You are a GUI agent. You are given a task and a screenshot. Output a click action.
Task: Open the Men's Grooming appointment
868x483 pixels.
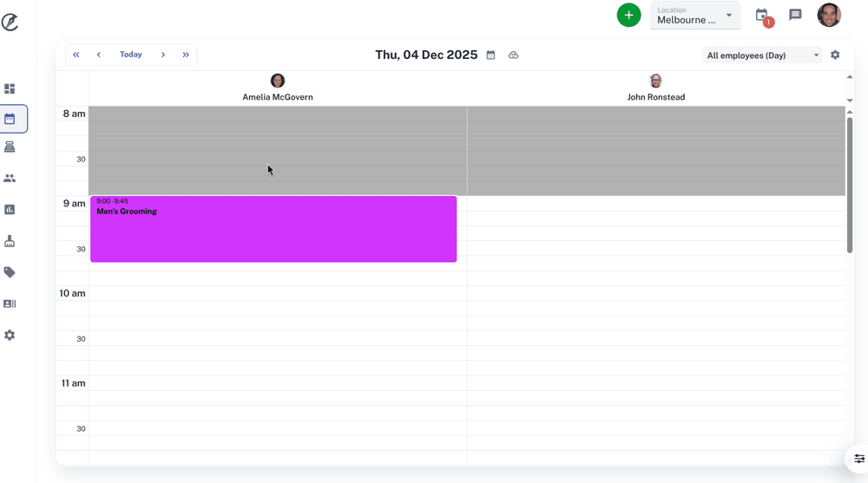tap(273, 230)
